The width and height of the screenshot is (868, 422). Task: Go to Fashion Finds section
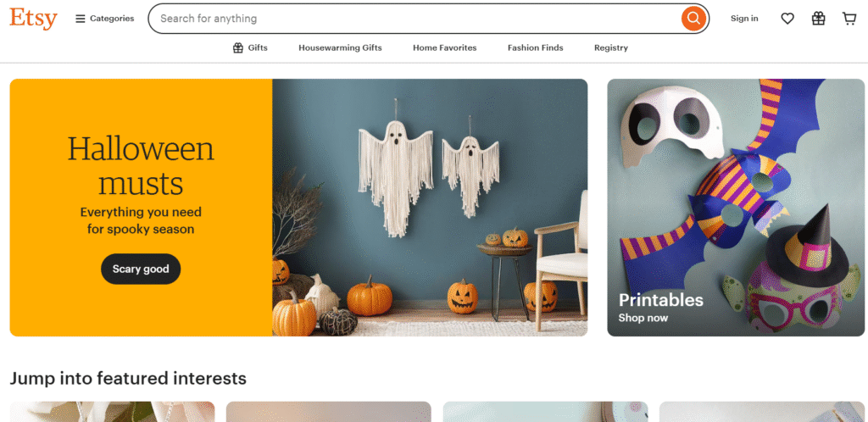point(536,47)
